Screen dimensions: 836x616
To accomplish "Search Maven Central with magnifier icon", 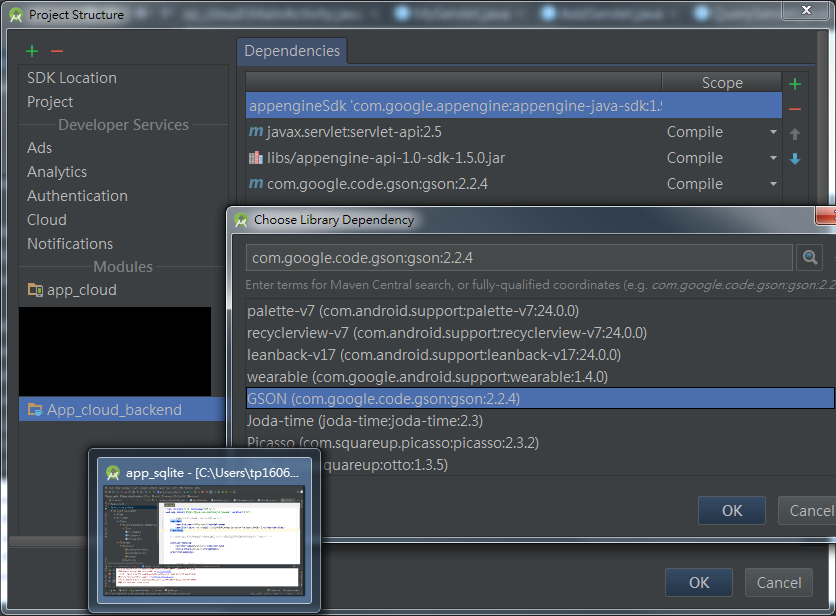I will [x=810, y=258].
